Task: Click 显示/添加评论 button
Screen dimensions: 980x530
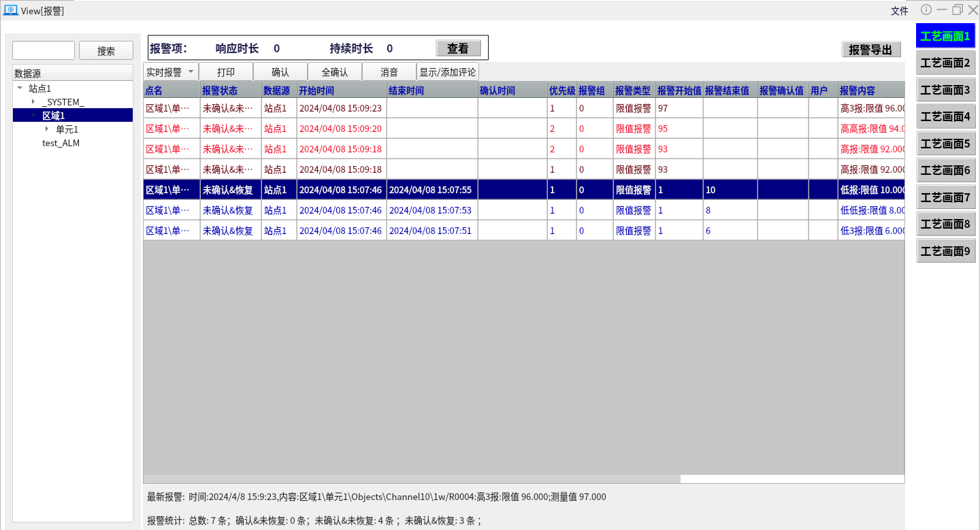Action: coord(448,71)
